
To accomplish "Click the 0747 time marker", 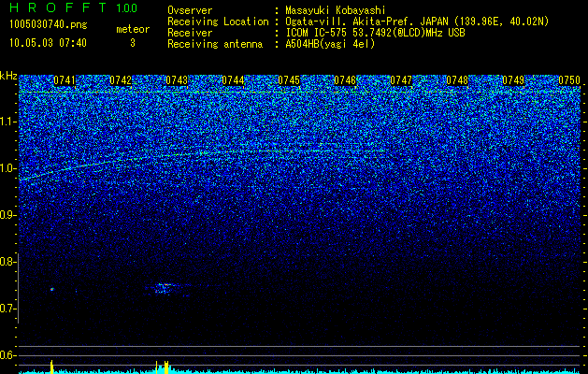I will (401, 80).
